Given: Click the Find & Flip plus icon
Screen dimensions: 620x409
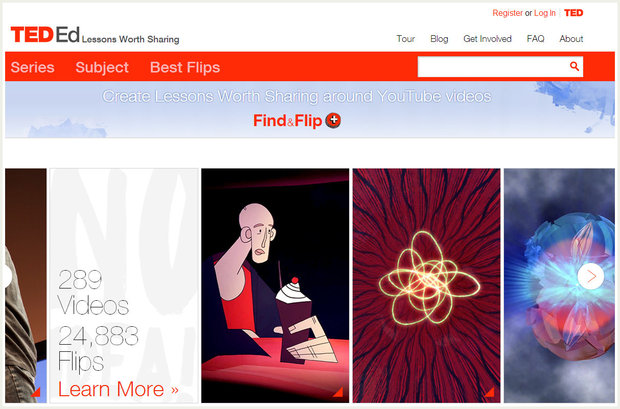Looking at the screenshot, I should coord(333,120).
